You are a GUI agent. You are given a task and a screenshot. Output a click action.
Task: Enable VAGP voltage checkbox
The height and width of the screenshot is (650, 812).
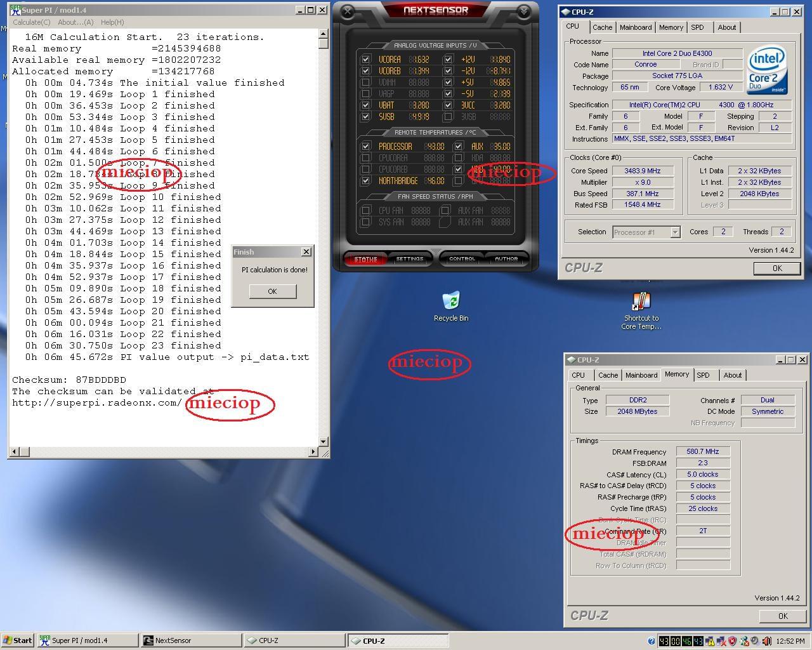coord(365,94)
